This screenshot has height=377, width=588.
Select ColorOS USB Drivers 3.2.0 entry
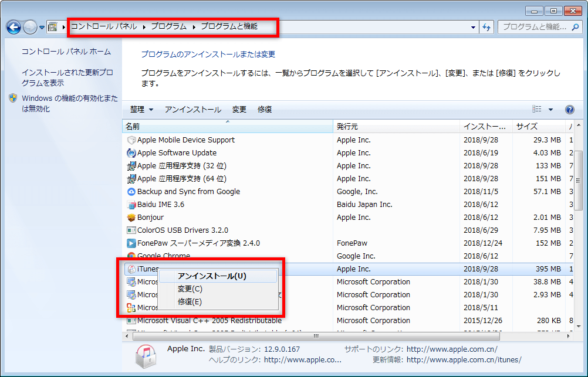click(183, 230)
